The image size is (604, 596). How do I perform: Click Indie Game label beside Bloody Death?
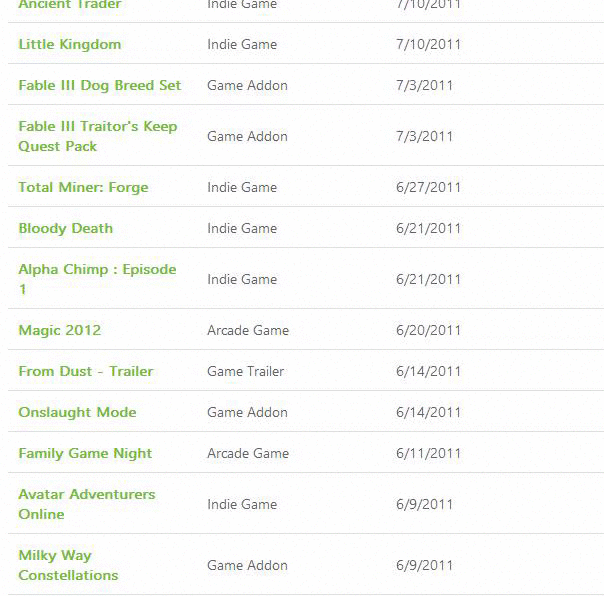(x=242, y=228)
